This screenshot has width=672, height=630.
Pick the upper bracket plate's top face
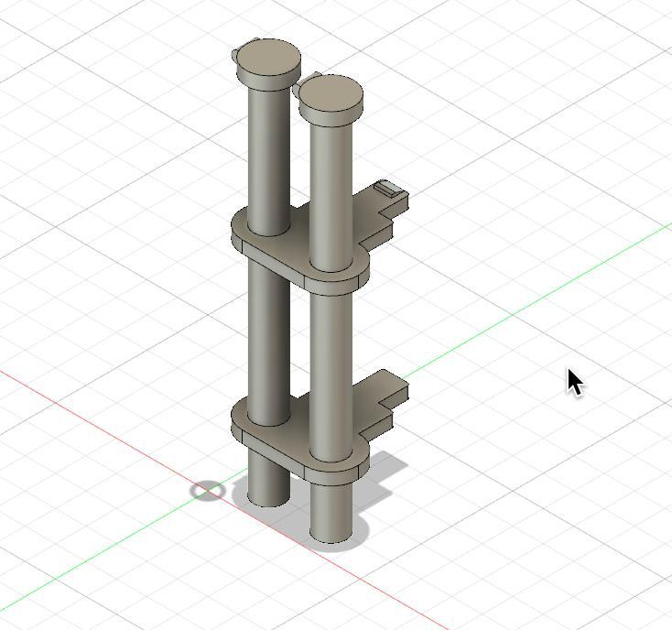tap(300, 240)
